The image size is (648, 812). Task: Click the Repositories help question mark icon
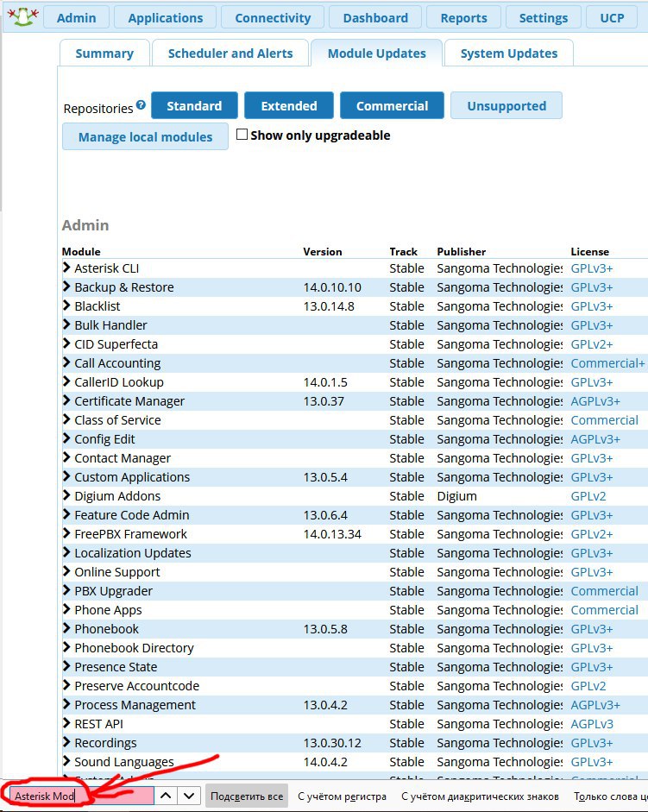pyautogui.click(x=141, y=105)
